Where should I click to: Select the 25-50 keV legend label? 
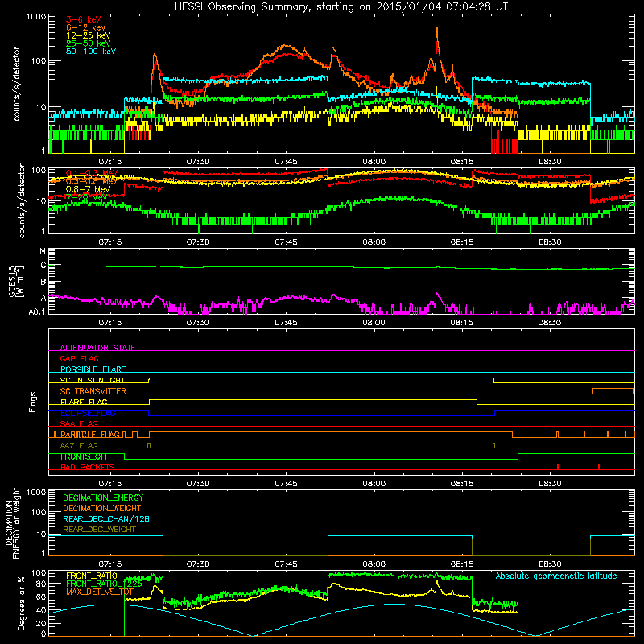(88, 43)
